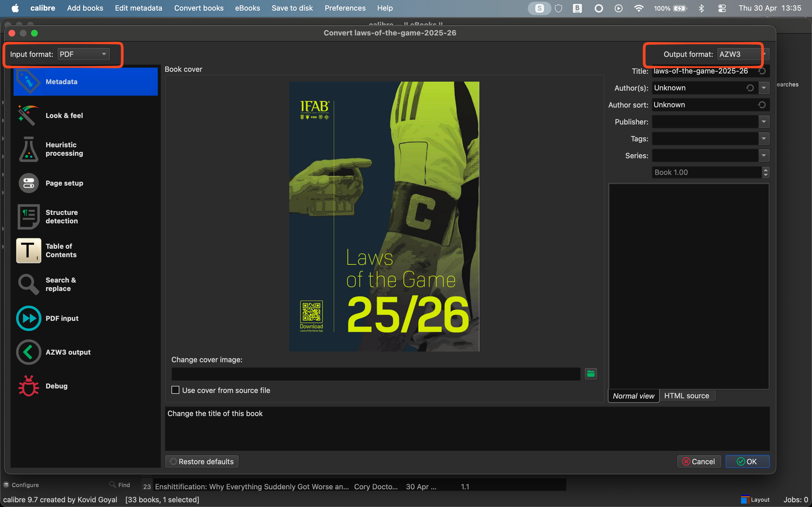The height and width of the screenshot is (507, 812).
Task: Open the Add books menu
Action: click(85, 8)
